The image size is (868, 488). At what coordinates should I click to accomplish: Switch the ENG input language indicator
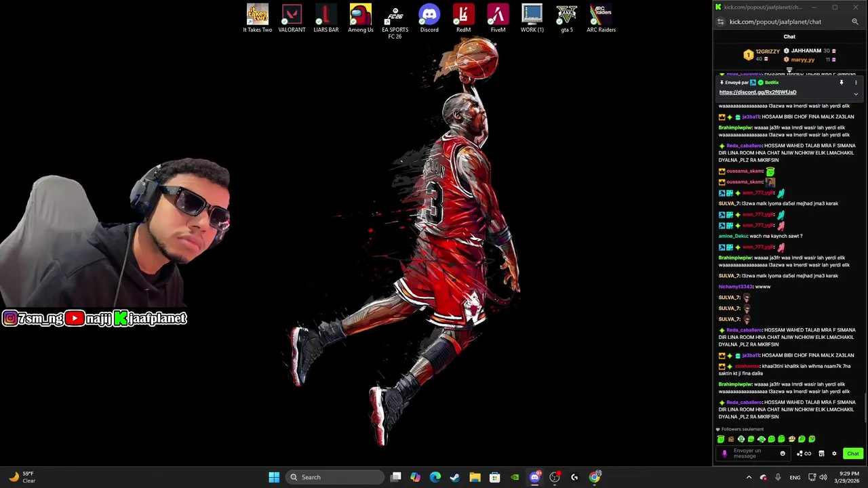(795, 477)
